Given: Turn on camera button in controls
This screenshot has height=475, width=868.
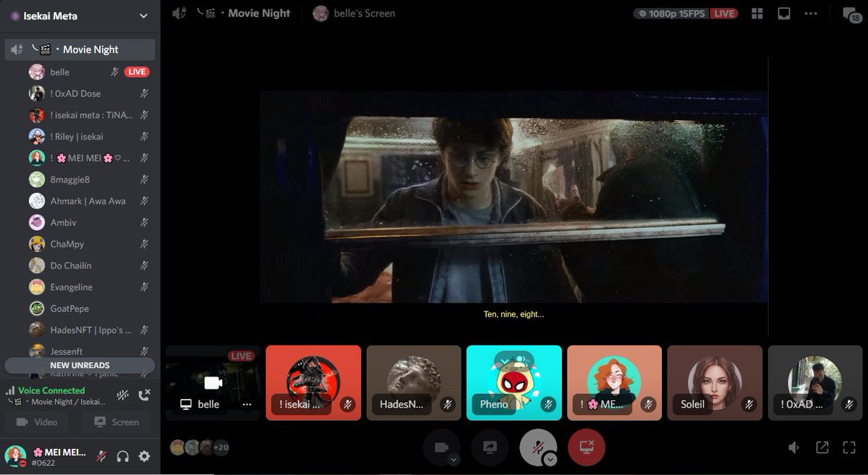Looking at the screenshot, I should pos(441,447).
